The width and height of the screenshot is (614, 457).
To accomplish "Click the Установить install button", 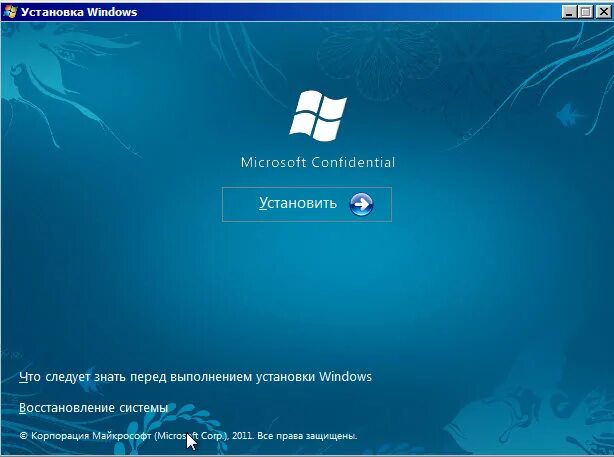I will (307, 204).
